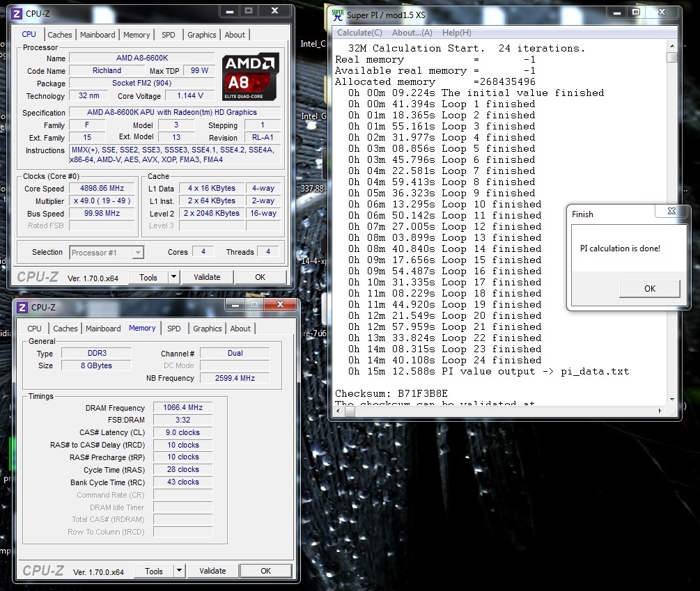700x591 pixels.
Task: Select SPD tab in bottom CPU-Z window
Action: coord(174,329)
